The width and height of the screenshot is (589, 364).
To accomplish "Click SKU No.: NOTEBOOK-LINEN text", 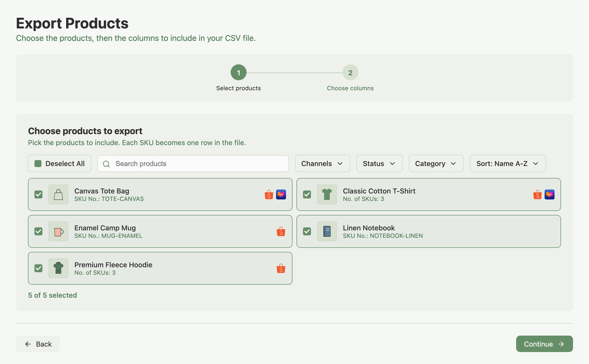I will [383, 236].
